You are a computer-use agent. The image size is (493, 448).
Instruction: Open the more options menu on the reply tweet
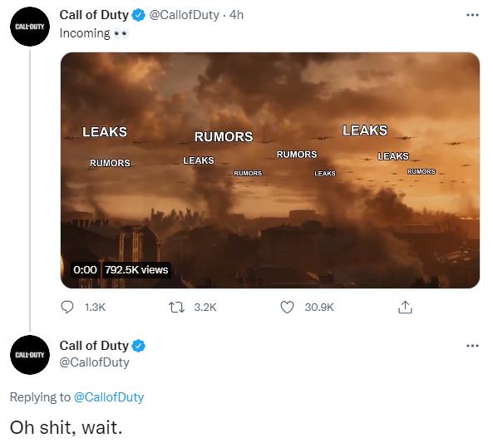coord(472,346)
